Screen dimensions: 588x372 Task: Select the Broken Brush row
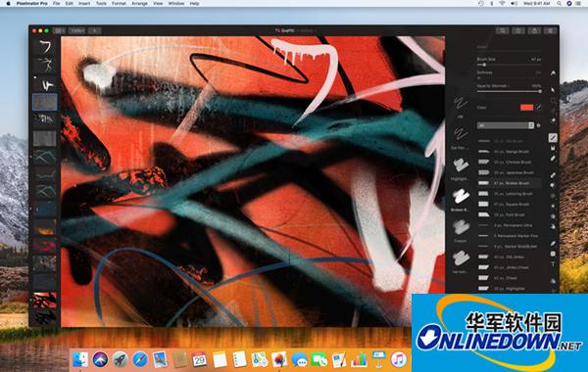510,183
